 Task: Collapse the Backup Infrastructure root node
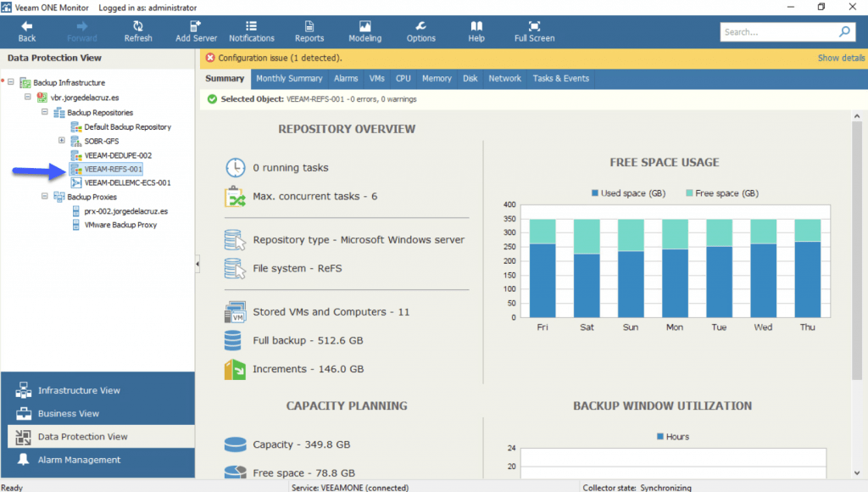point(11,82)
